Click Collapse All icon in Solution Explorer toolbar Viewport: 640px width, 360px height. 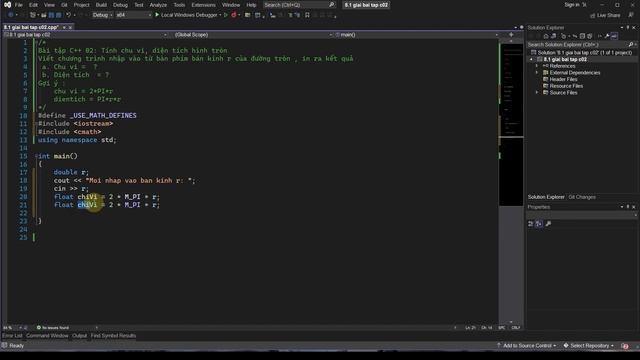(582, 36)
